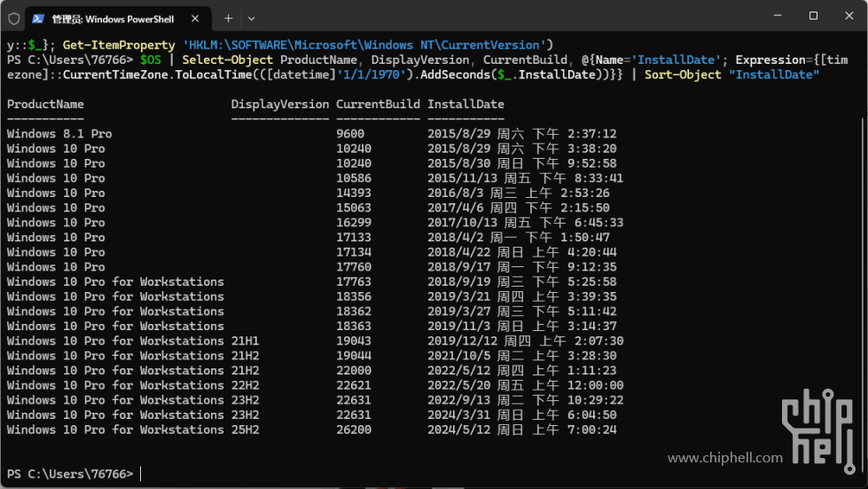
Task: Click the HKLM registry path string
Action: (364, 45)
